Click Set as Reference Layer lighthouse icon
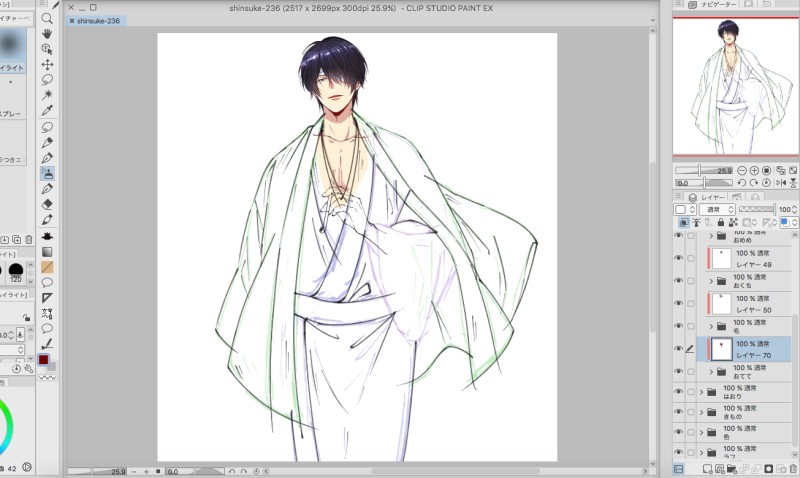 pos(696,222)
